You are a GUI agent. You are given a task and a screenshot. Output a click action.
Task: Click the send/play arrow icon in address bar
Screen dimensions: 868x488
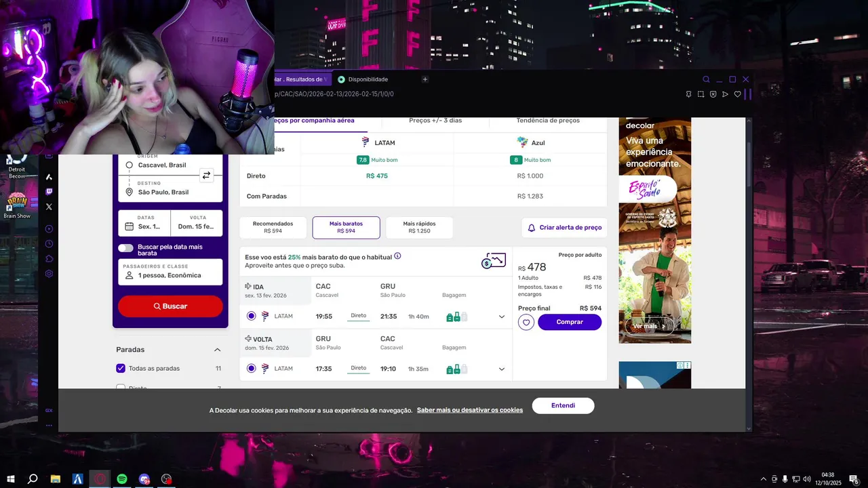pyautogui.click(x=725, y=94)
